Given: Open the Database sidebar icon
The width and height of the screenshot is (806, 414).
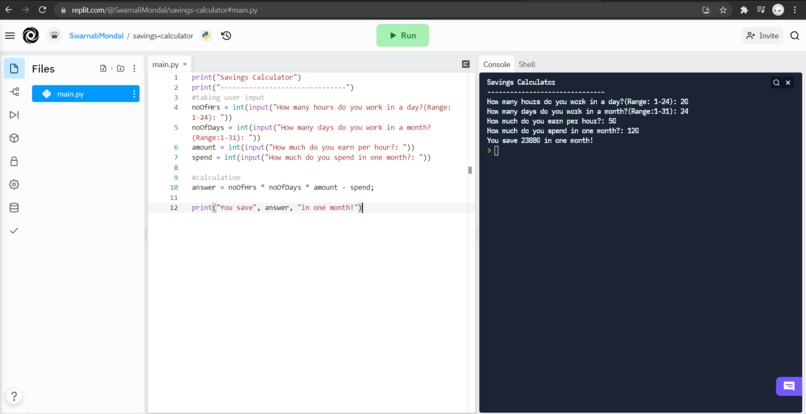Looking at the screenshot, I should coord(14,208).
